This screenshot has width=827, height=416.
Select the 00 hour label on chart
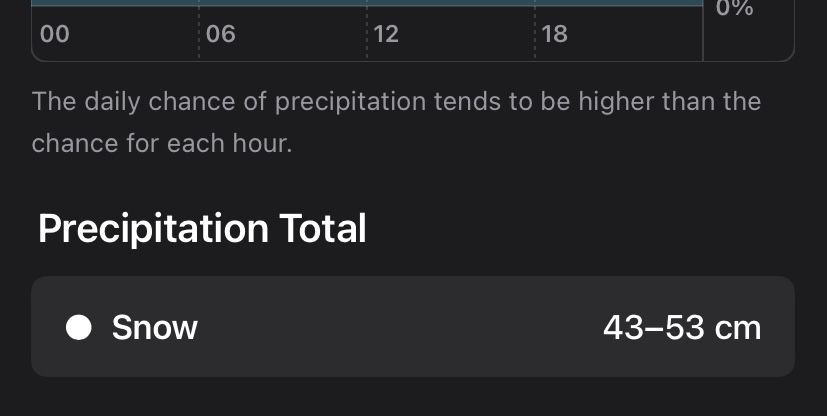(x=54, y=34)
